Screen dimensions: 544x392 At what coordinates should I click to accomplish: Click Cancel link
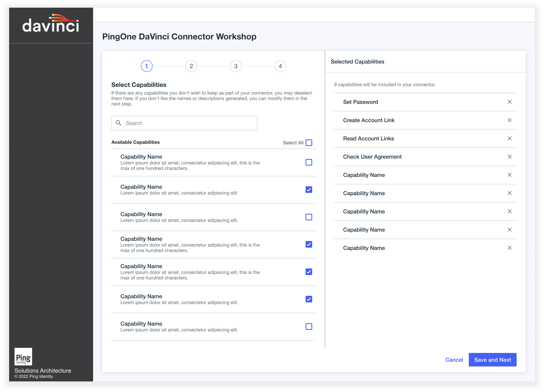454,360
